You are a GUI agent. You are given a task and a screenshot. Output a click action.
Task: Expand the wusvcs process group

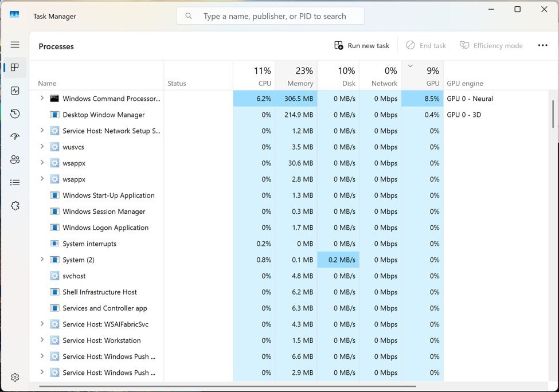pyautogui.click(x=42, y=147)
